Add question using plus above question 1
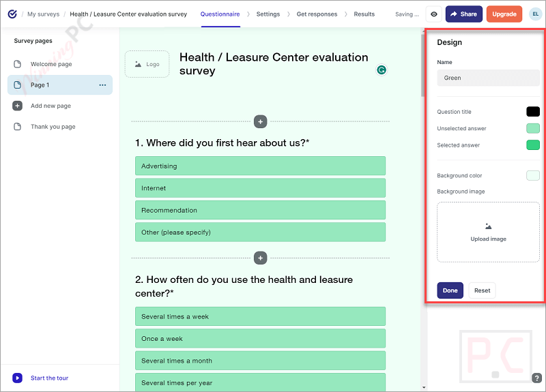Viewport: 546px width, 392px height. [x=261, y=122]
